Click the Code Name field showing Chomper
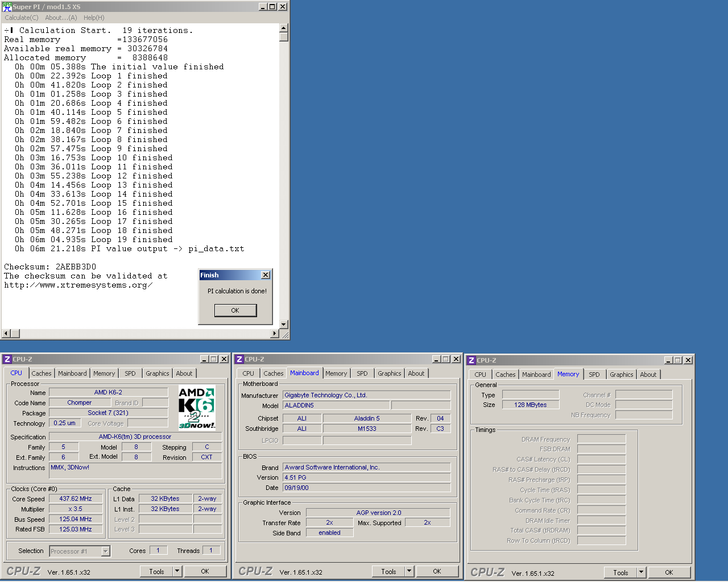 click(x=80, y=402)
